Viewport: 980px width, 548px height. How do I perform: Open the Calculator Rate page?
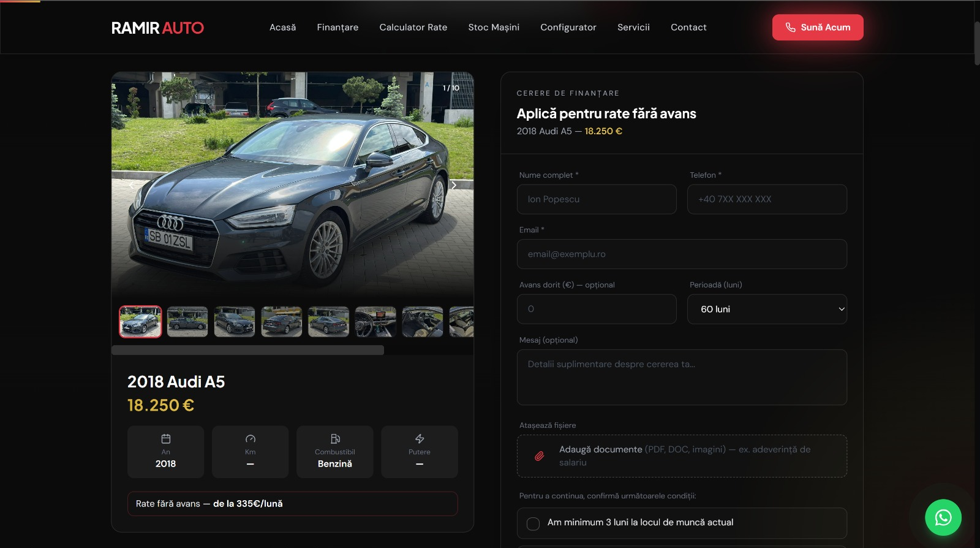413,27
